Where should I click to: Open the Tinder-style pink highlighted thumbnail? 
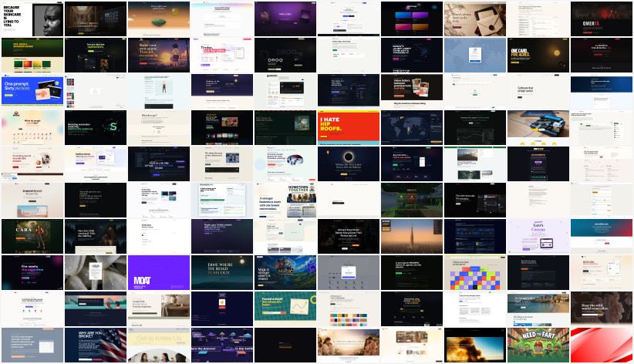click(222, 55)
